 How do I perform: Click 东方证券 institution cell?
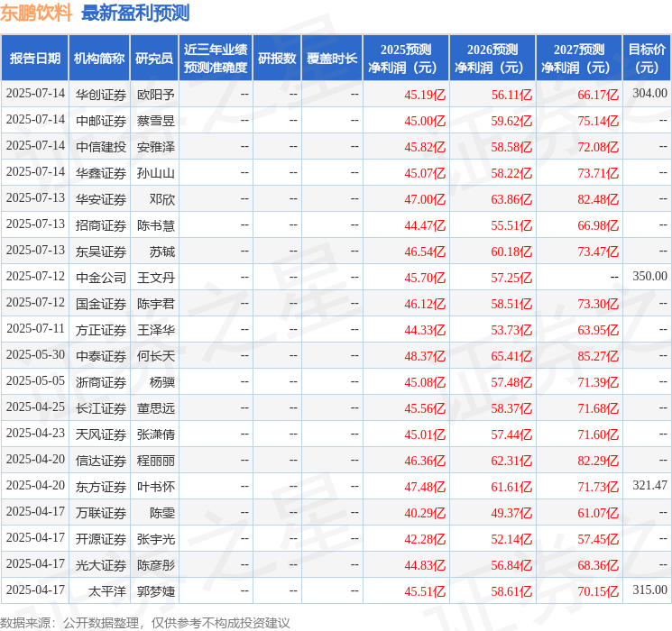(x=101, y=487)
